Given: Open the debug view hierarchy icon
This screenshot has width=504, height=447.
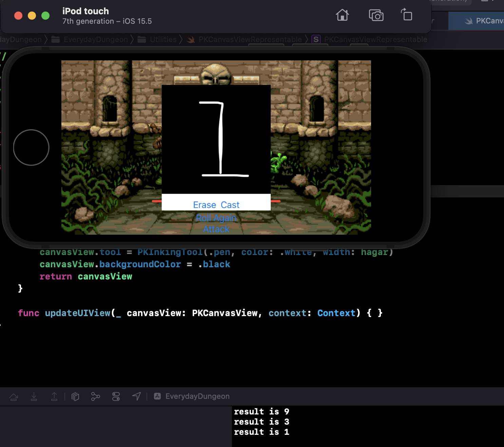Looking at the screenshot, I should tap(75, 396).
